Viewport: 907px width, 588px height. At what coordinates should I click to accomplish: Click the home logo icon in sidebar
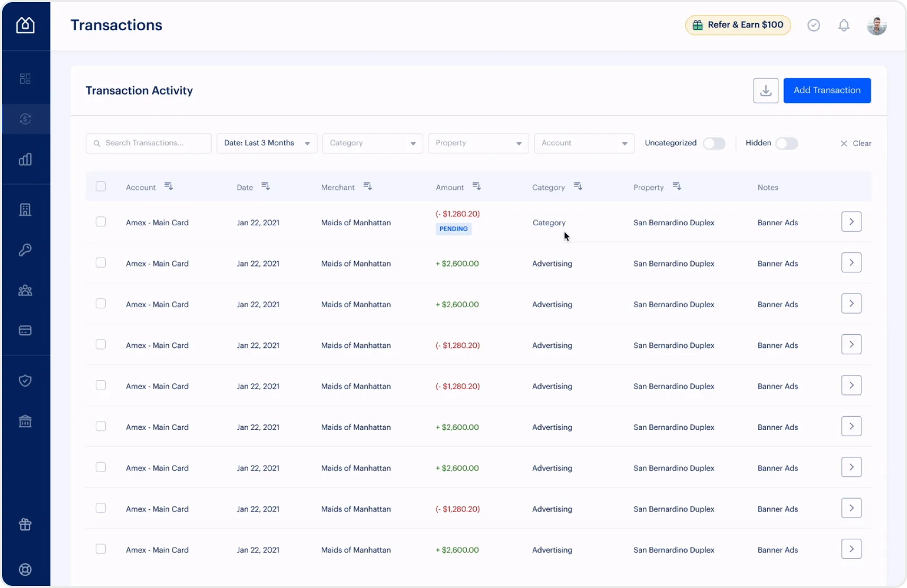(x=25, y=25)
